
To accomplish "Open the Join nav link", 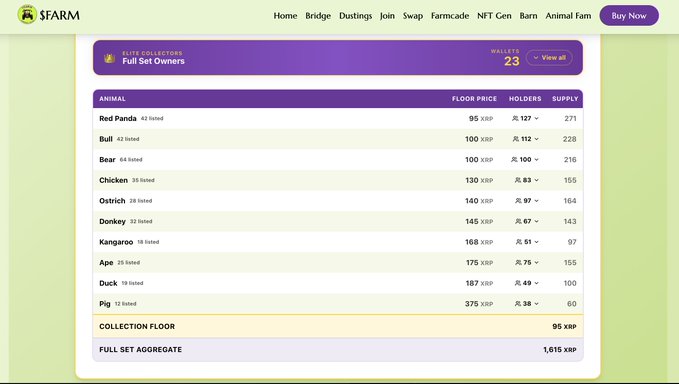I will [x=387, y=16].
